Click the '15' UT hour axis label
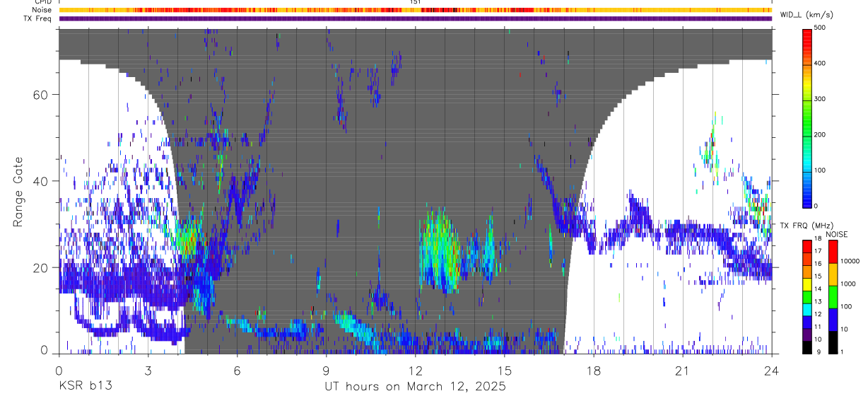The height and width of the screenshot is (401, 868). pyautogui.click(x=504, y=370)
